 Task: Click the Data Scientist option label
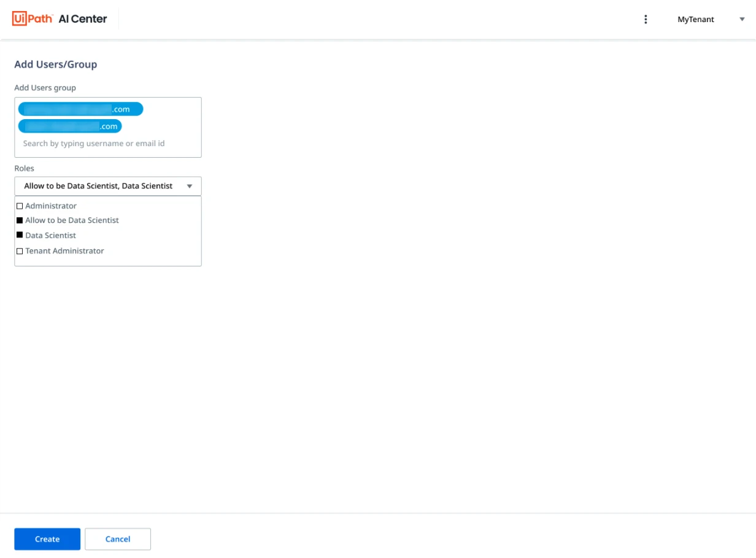point(50,236)
